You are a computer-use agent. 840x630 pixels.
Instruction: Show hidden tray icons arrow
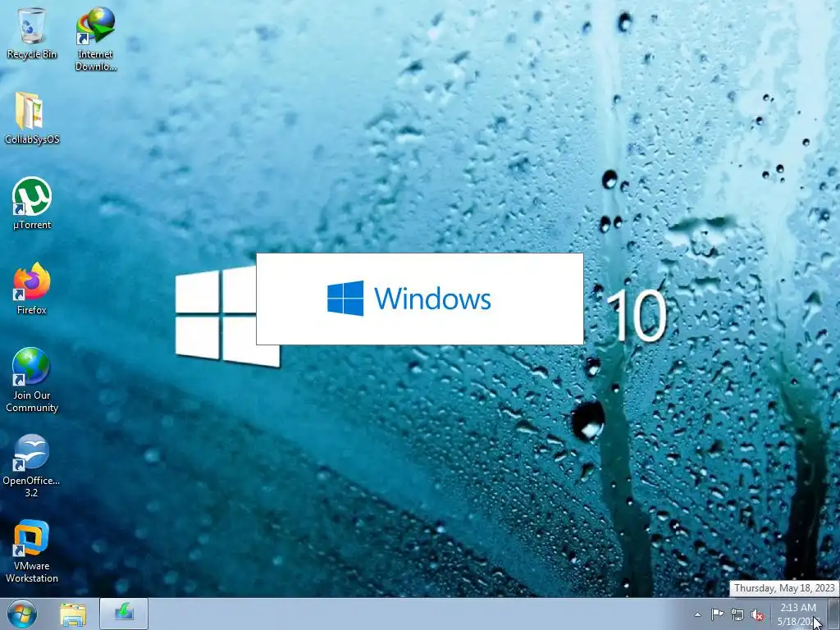pos(697,614)
